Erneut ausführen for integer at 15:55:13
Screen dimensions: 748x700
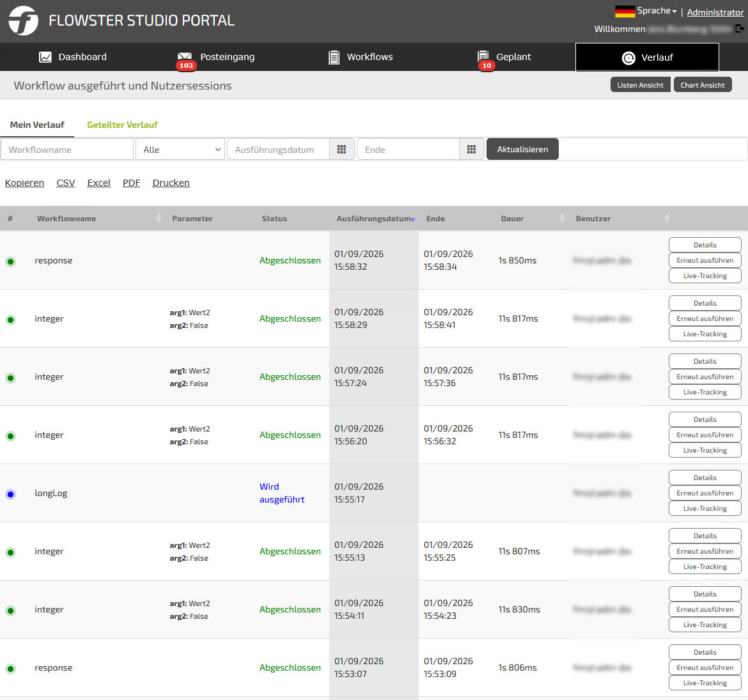point(705,551)
